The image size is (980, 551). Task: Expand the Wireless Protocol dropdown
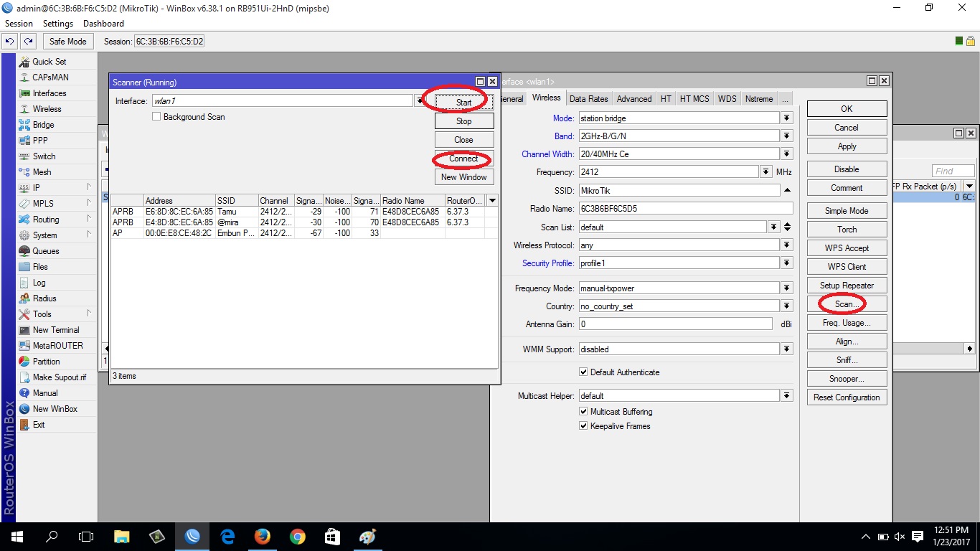click(x=787, y=245)
